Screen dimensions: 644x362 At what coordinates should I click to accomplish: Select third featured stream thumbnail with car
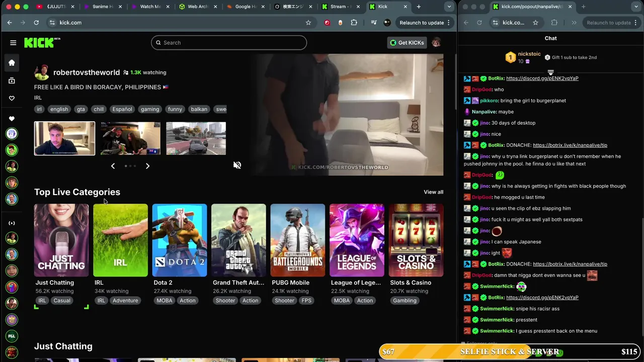pyautogui.click(x=196, y=138)
